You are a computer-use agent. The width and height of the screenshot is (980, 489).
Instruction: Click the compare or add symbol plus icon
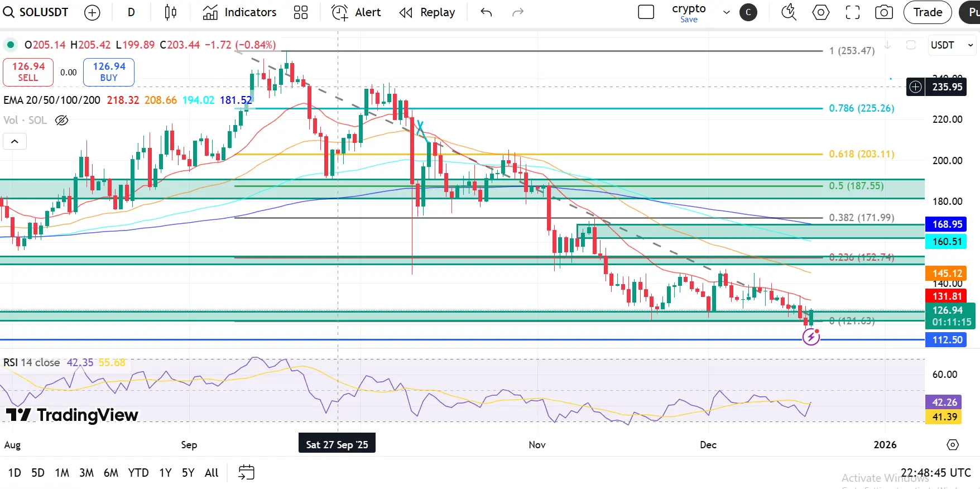(x=92, y=12)
